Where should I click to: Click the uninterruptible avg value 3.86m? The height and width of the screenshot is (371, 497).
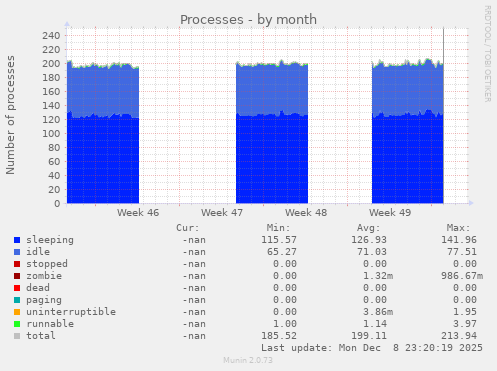(x=378, y=312)
